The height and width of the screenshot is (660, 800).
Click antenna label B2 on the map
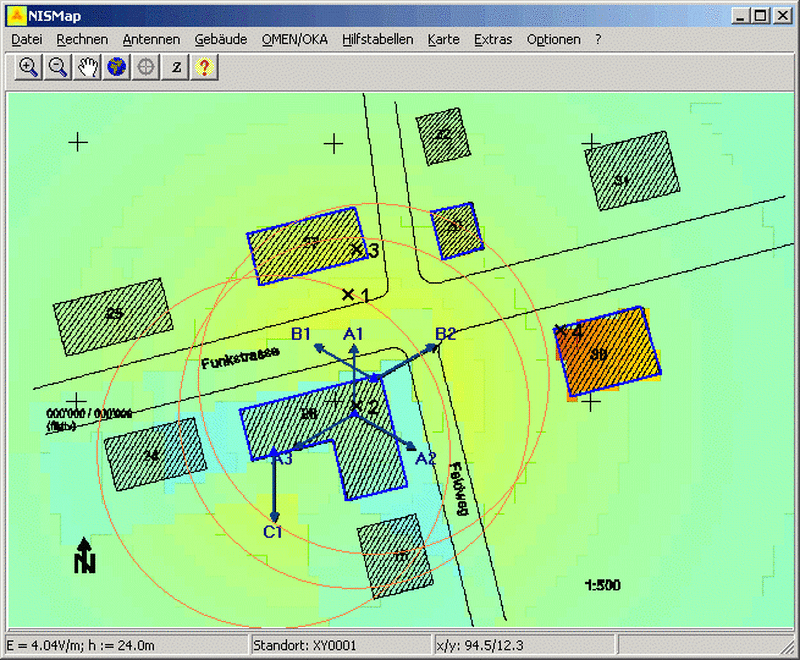point(445,334)
